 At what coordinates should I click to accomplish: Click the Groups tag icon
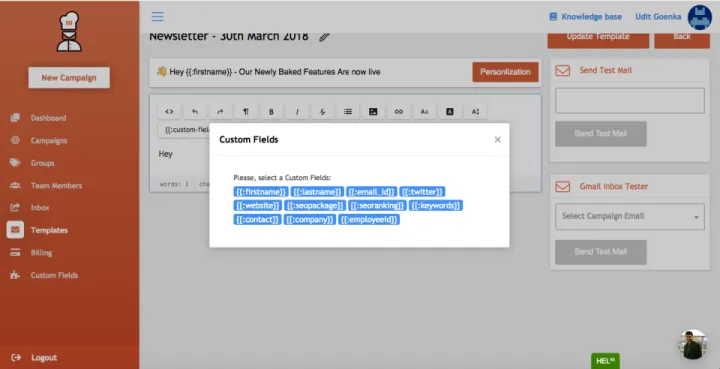15,162
